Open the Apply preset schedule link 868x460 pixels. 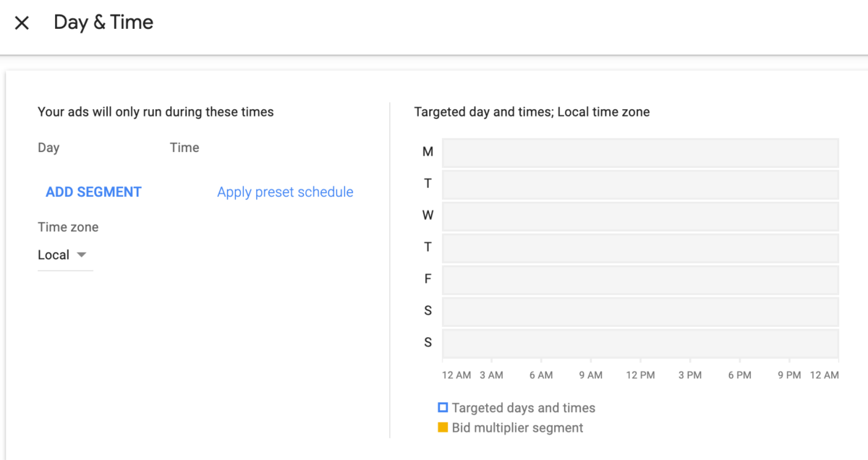point(285,192)
